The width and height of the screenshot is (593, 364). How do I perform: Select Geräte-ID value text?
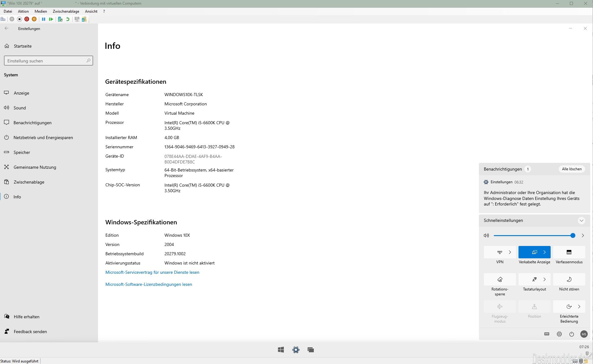pyautogui.click(x=193, y=159)
